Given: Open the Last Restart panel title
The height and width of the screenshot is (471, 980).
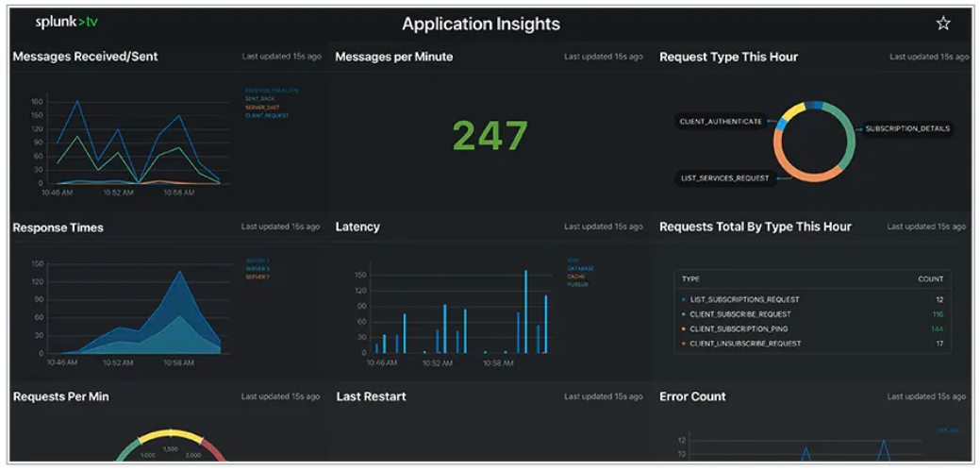Looking at the screenshot, I should pos(372,396).
